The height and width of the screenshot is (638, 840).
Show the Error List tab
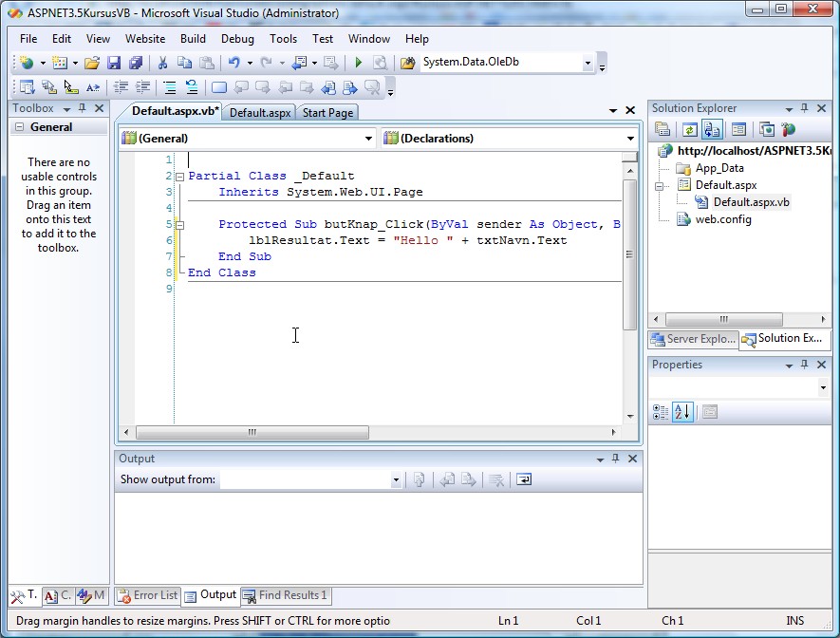[x=148, y=595]
